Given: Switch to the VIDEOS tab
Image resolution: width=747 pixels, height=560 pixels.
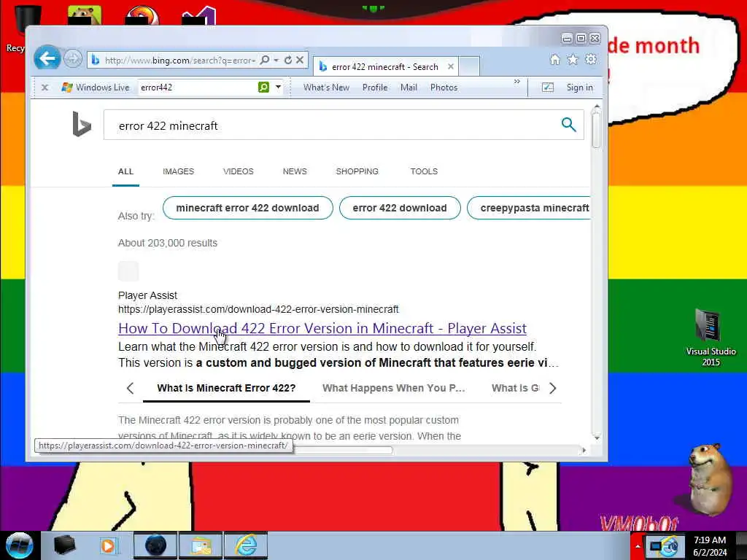Looking at the screenshot, I should 239,171.
